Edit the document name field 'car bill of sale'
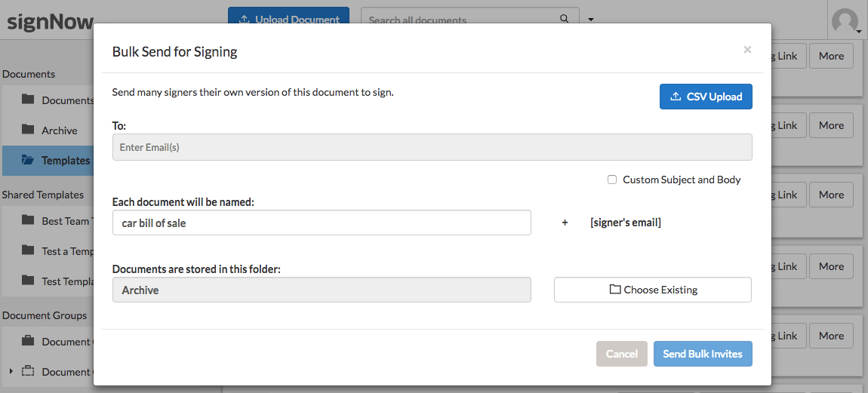The height and width of the screenshot is (393, 868). [322, 223]
